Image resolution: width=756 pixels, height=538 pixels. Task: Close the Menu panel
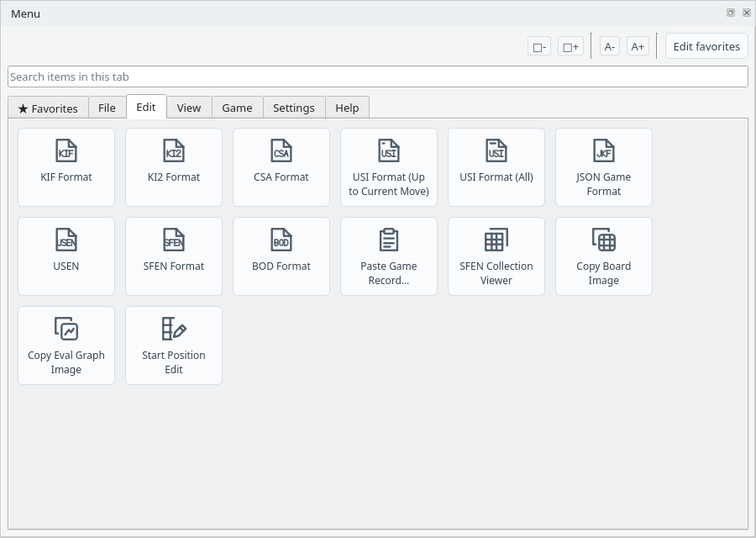tap(747, 13)
